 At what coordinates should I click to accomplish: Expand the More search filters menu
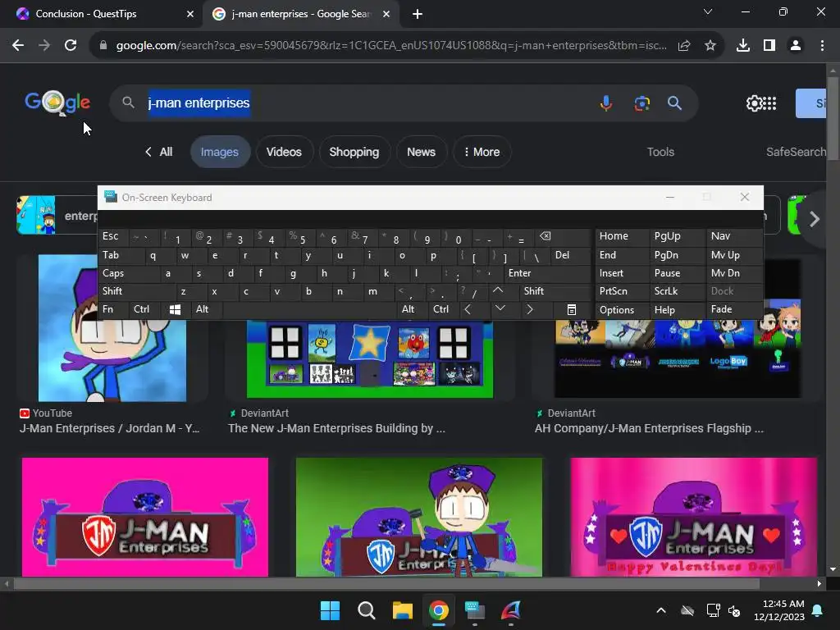[x=482, y=152]
